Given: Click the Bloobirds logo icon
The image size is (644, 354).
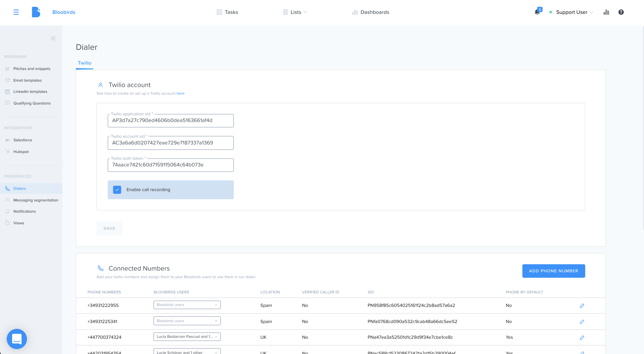Looking at the screenshot, I should 36,12.
